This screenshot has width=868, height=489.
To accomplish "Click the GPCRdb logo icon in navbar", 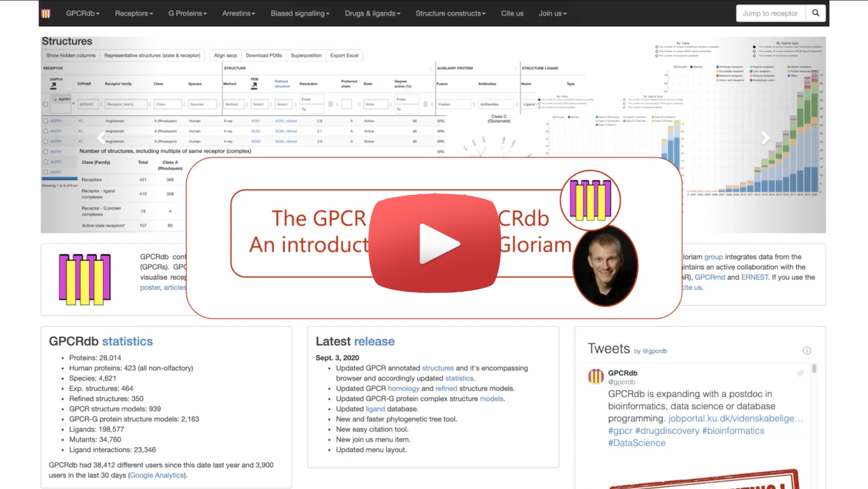I will [x=46, y=13].
